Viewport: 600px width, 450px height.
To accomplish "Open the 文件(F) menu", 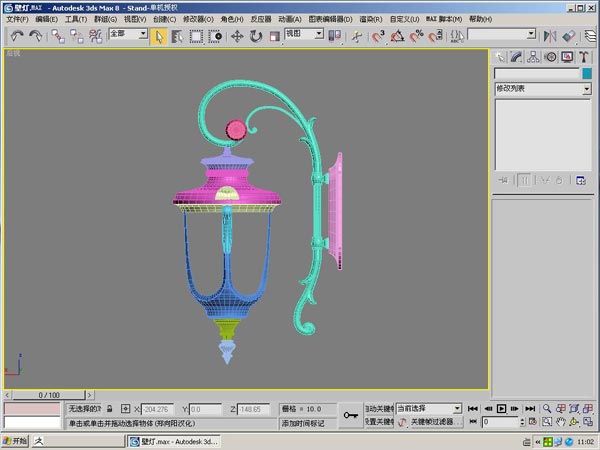I will (17, 19).
